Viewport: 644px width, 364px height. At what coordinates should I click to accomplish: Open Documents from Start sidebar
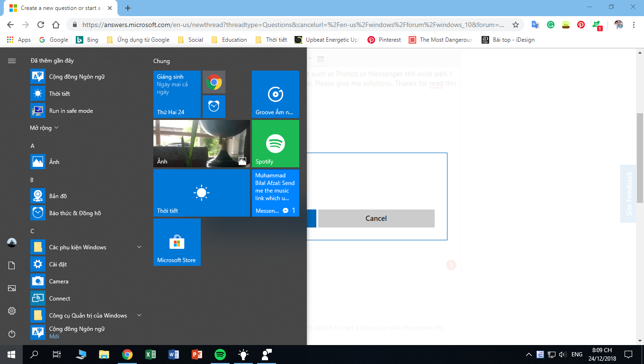12,265
